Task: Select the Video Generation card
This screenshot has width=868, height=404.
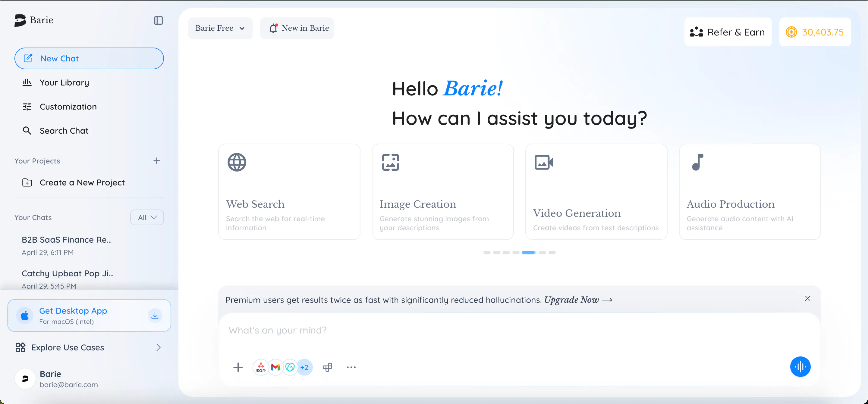Action: (596, 191)
